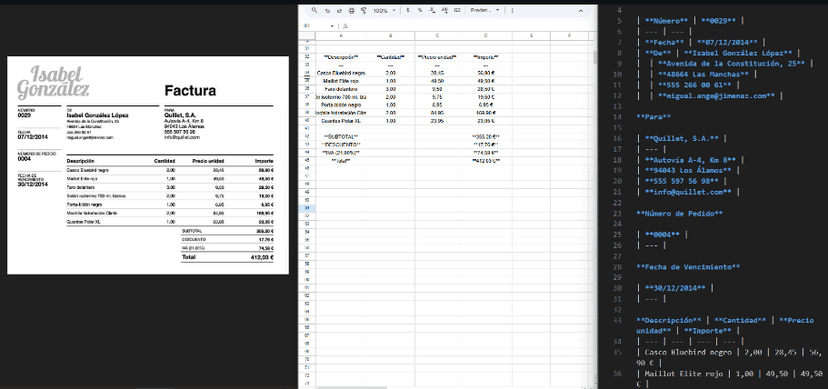Select column E header

pyautogui.click(x=531, y=36)
